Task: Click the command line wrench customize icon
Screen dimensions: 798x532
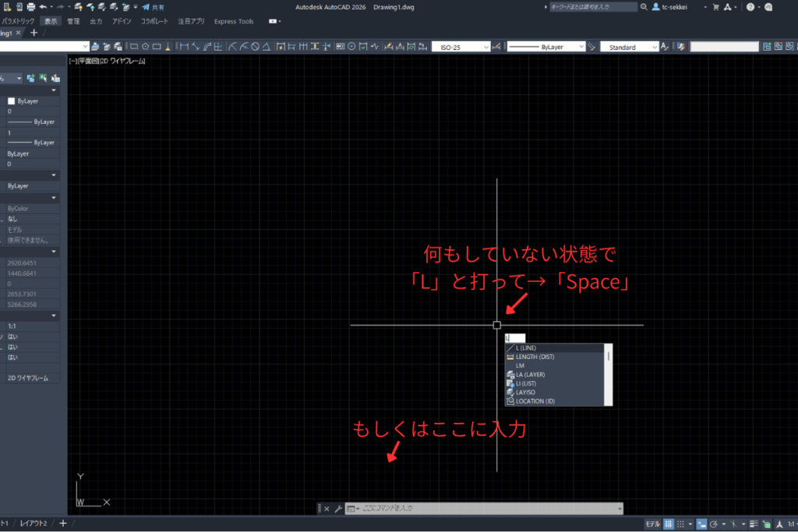Action: pyautogui.click(x=337, y=509)
